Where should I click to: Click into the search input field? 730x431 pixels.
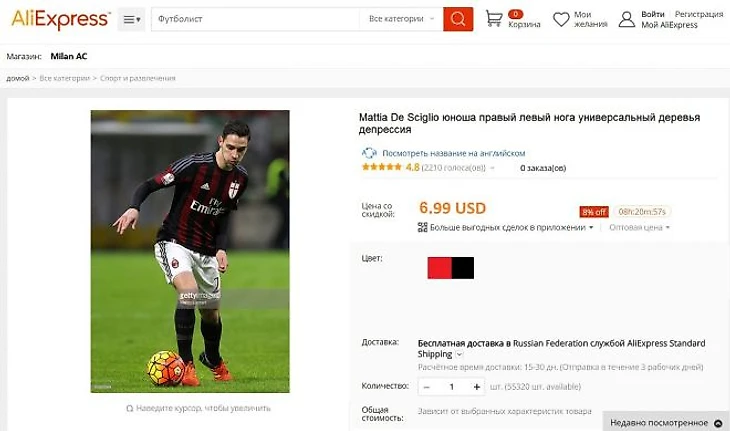pyautogui.click(x=255, y=19)
